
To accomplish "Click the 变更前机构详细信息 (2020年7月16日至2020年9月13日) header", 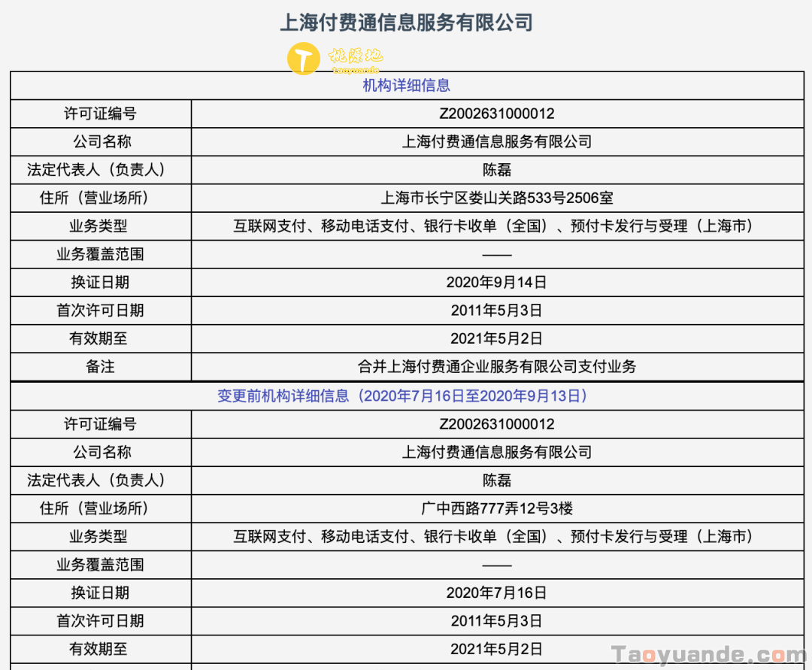I will coord(402,396).
